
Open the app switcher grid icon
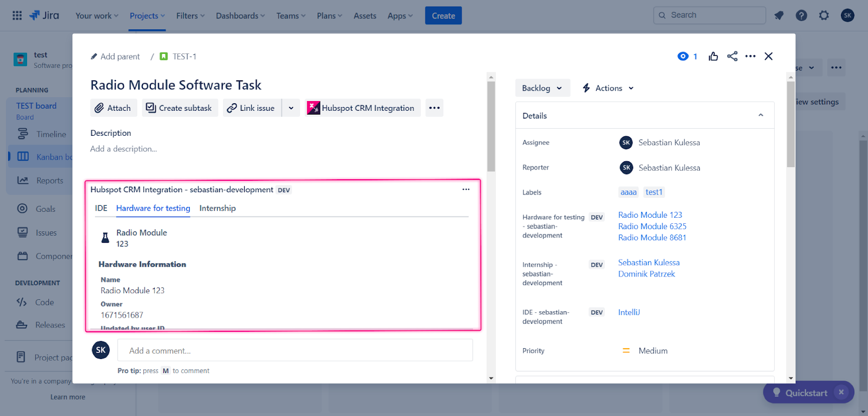(x=17, y=15)
